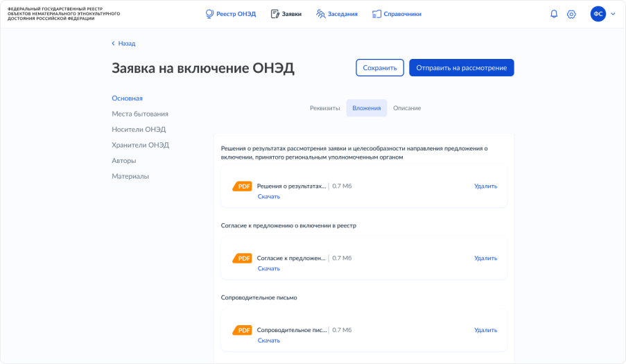Select Носители ОНЭД in the sidebar
Screen dimensions: 626x364
139,130
